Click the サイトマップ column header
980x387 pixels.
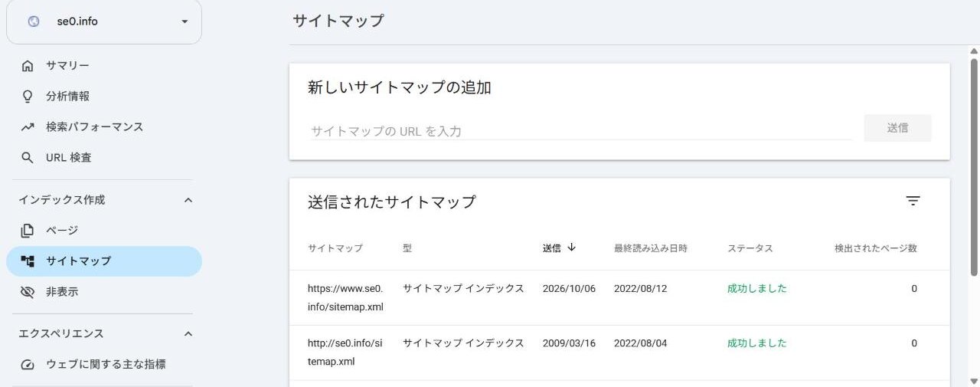[335, 248]
